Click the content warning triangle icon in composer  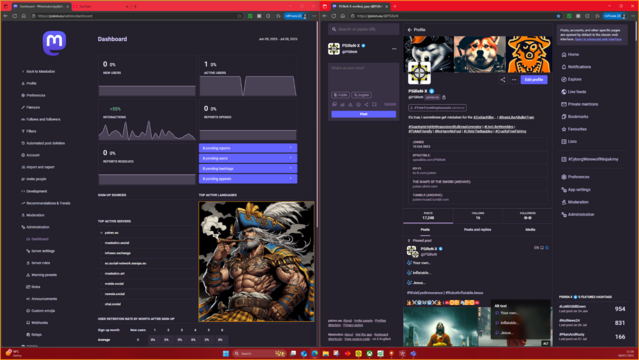350,104
